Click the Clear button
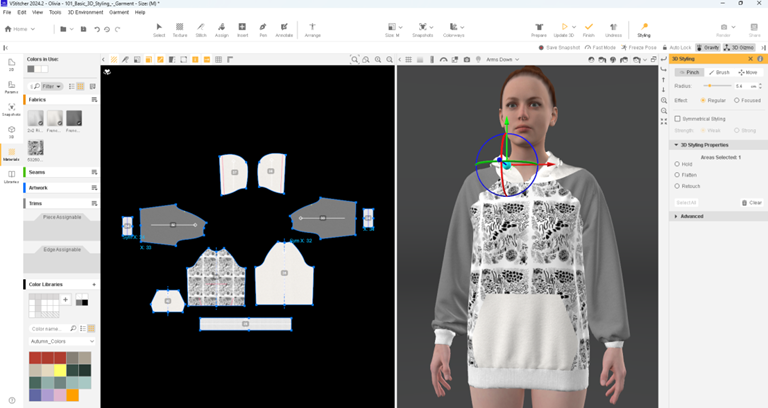Viewport: 768px width, 408px height. tap(752, 202)
